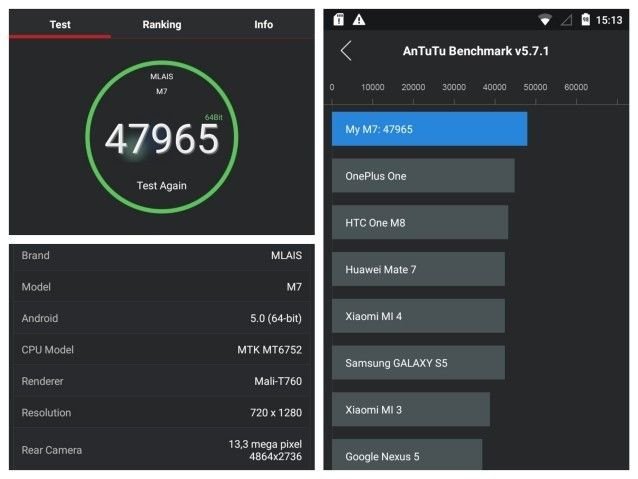Select the Google Nexus 5 ranking bar

pos(407,454)
